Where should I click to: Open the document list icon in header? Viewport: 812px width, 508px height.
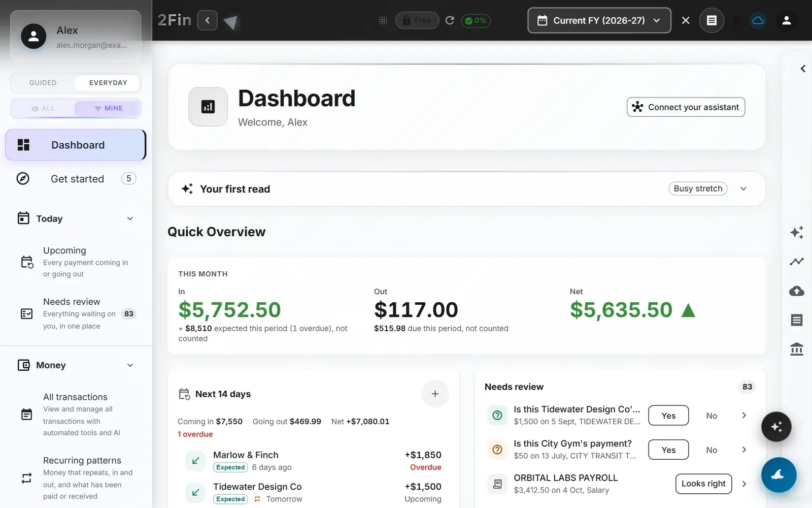(x=712, y=20)
